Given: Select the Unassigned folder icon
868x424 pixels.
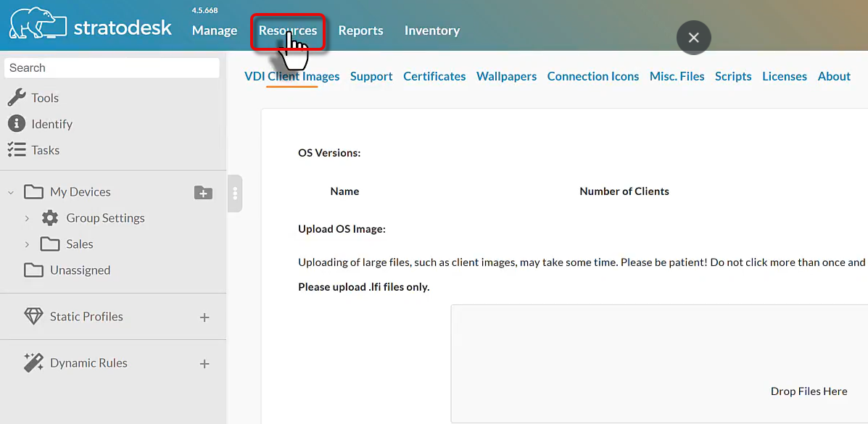Looking at the screenshot, I should click(33, 270).
